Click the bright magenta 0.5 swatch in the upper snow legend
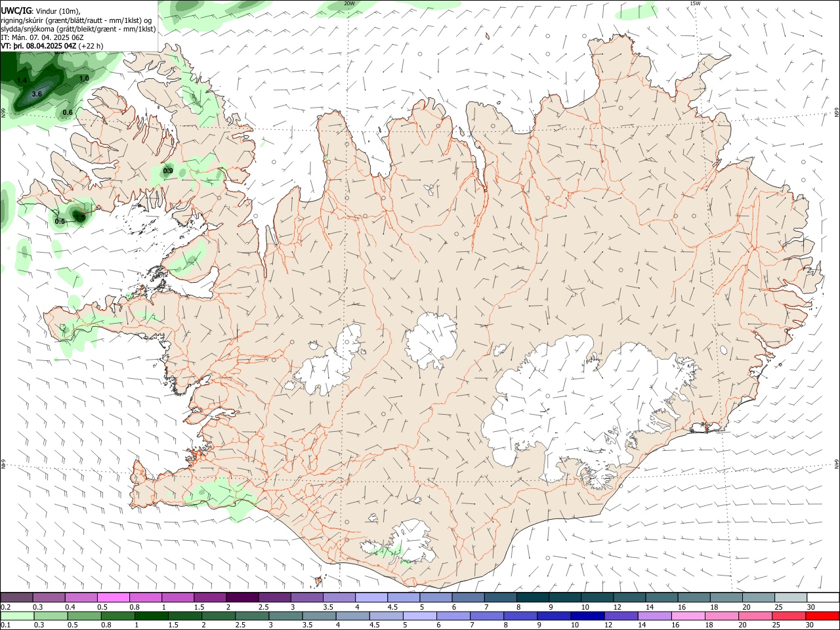 point(114,598)
